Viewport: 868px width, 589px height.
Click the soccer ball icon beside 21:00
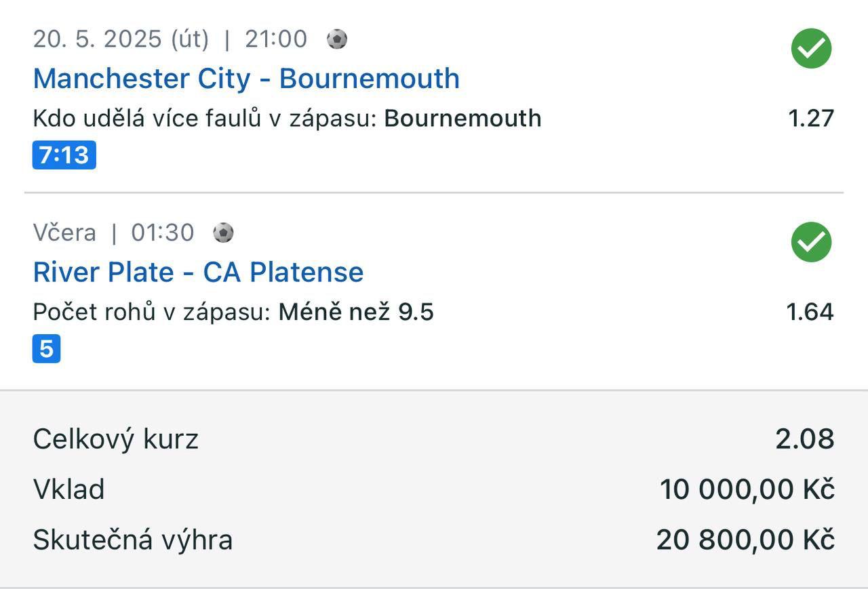337,39
